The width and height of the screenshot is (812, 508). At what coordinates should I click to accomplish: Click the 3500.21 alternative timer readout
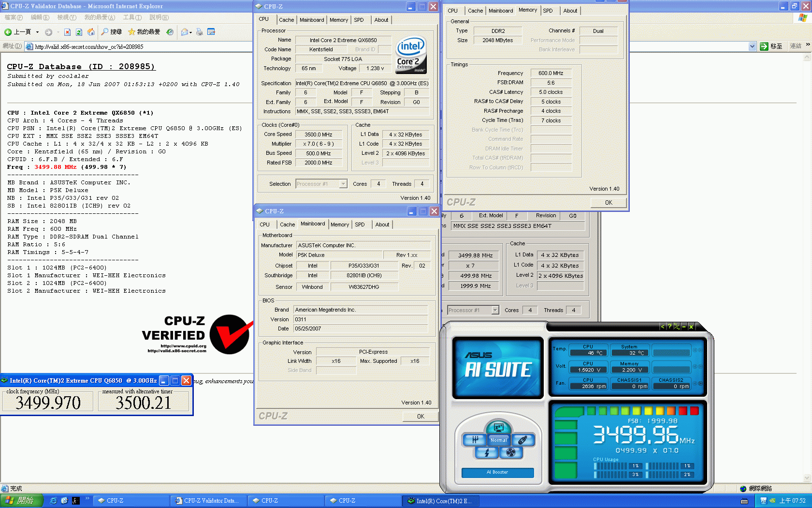(144, 403)
